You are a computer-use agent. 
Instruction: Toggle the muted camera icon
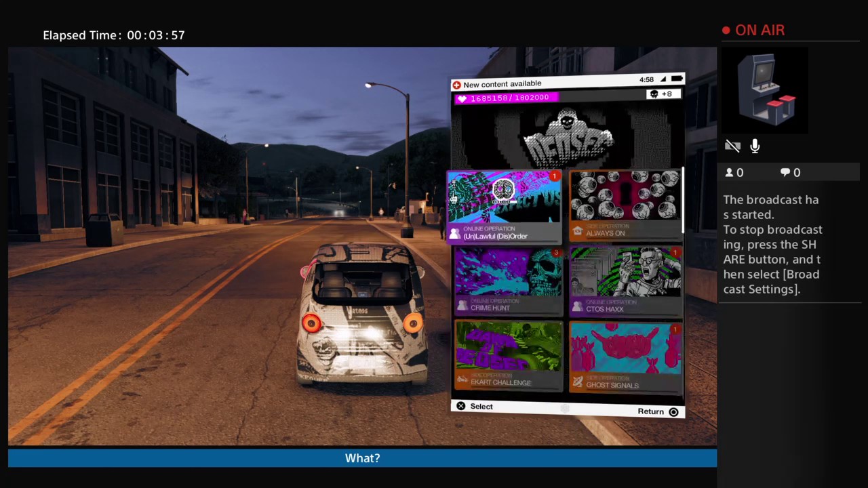(732, 146)
